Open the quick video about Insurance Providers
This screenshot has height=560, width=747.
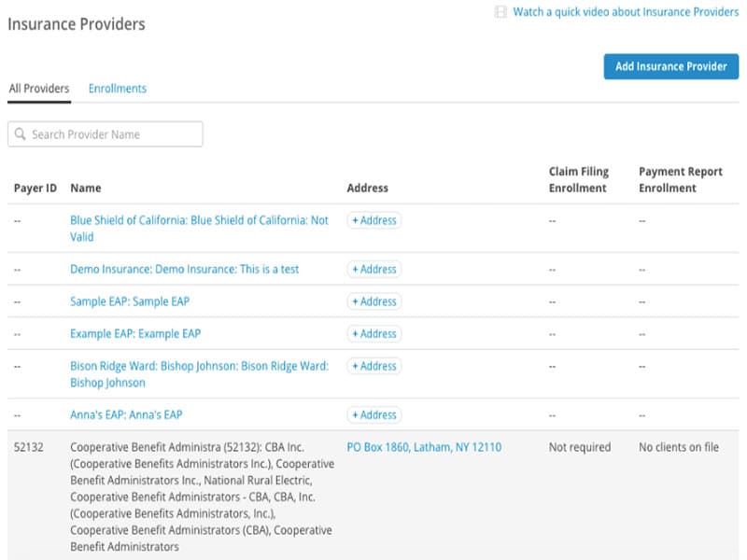pyautogui.click(x=626, y=12)
